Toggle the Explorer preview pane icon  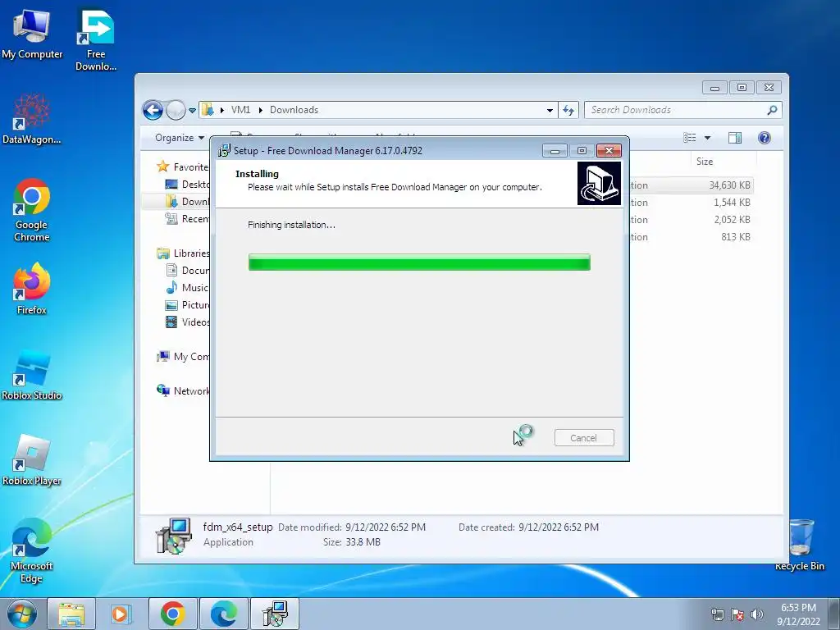point(735,138)
